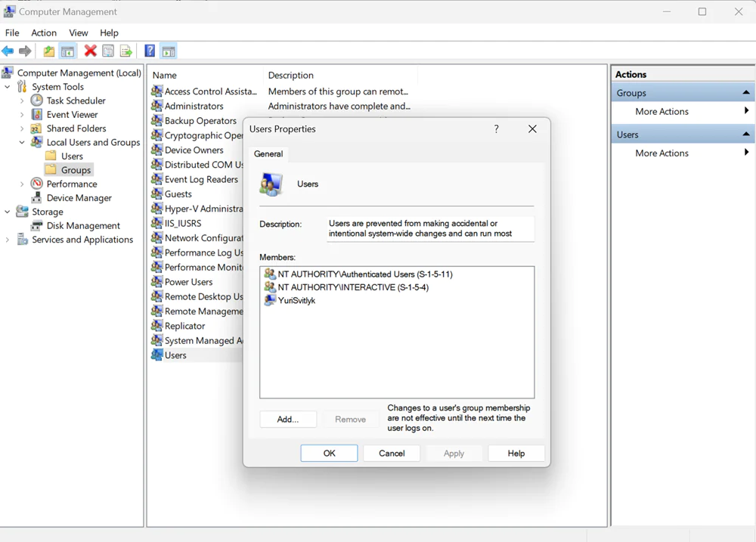Image resolution: width=756 pixels, height=542 pixels.
Task: Click the Back arrow toolbar icon
Action: [8, 51]
